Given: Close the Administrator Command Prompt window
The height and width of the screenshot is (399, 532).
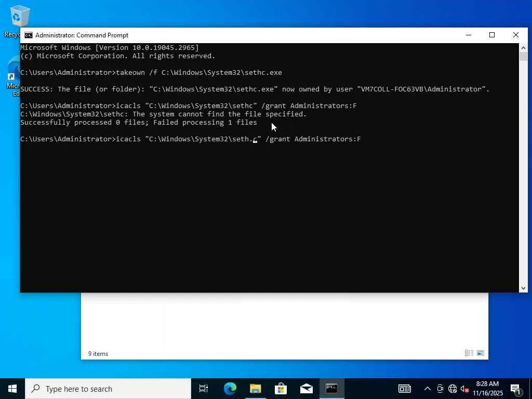Looking at the screenshot, I should (516, 35).
